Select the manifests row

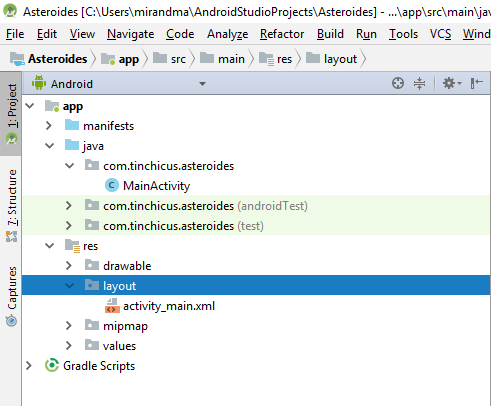tap(256, 126)
